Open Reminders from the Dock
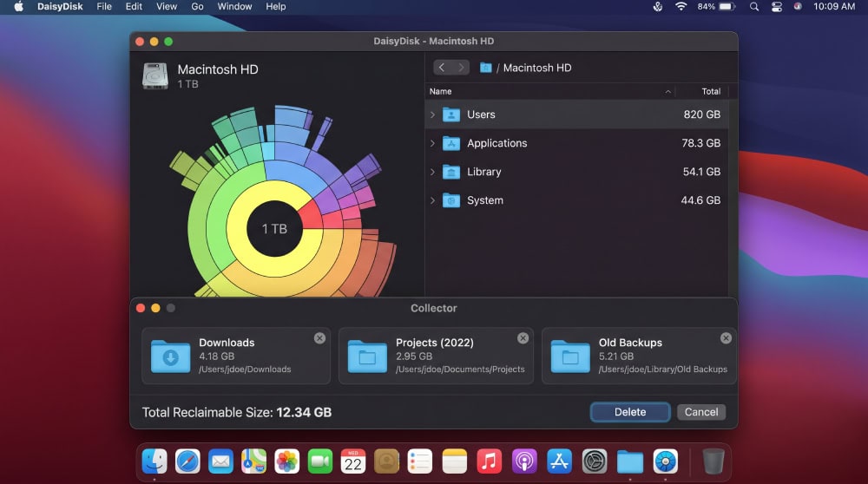The image size is (868, 484). click(x=419, y=461)
